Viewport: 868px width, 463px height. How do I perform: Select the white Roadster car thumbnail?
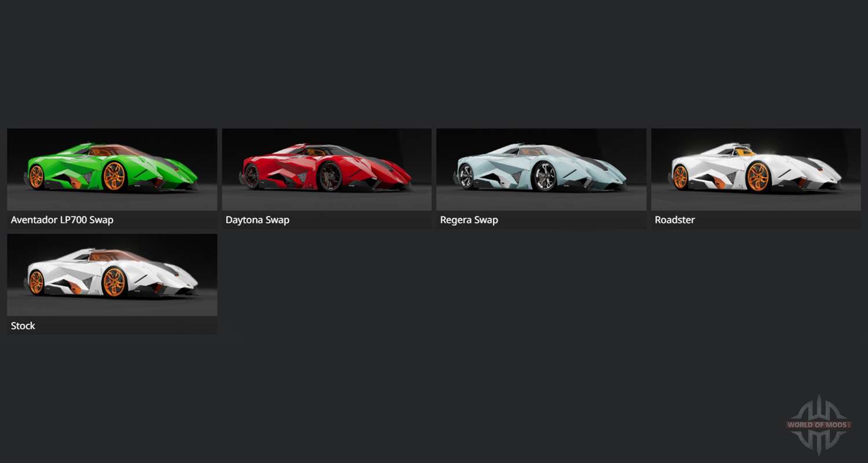(756, 169)
